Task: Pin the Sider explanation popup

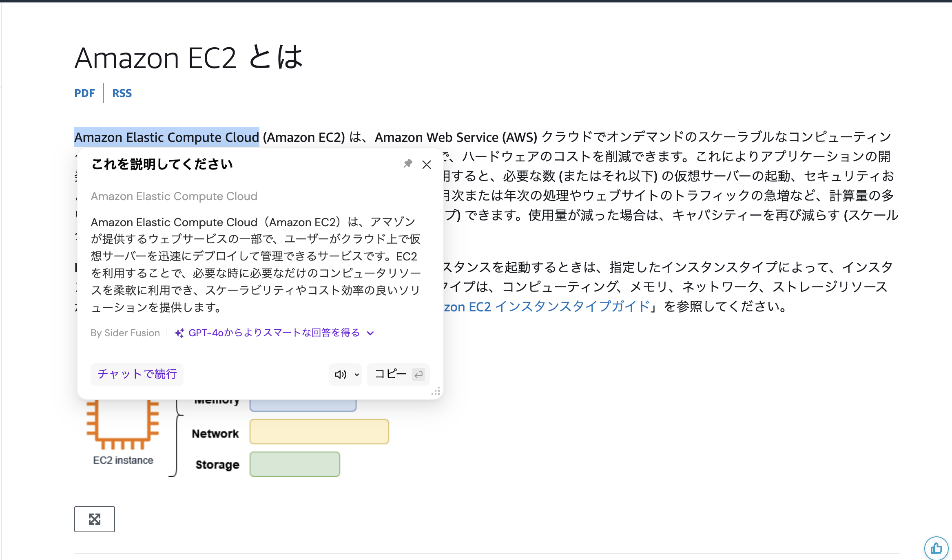Action: (x=408, y=164)
